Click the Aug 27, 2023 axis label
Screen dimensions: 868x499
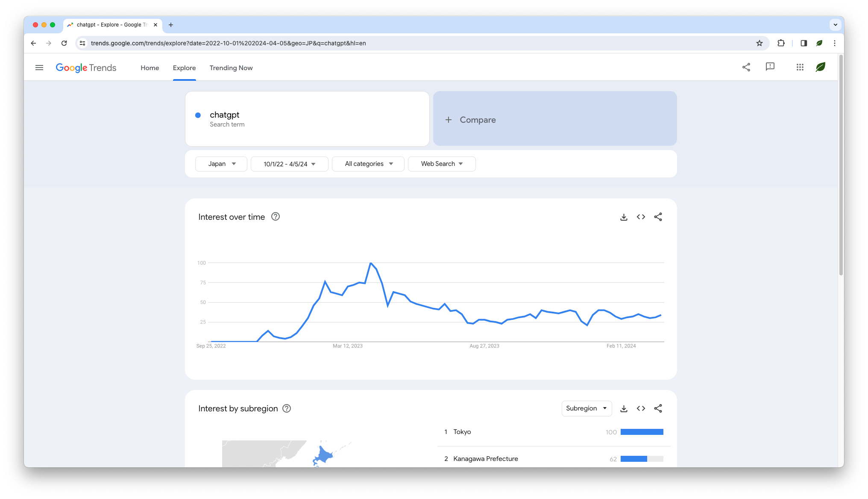click(484, 346)
